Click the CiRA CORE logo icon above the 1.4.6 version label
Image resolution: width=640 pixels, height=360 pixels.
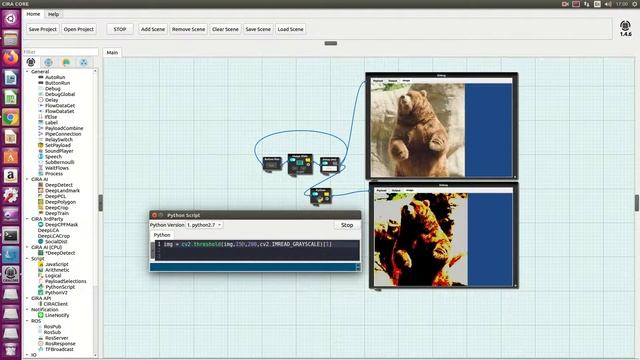pyautogui.click(x=625, y=26)
